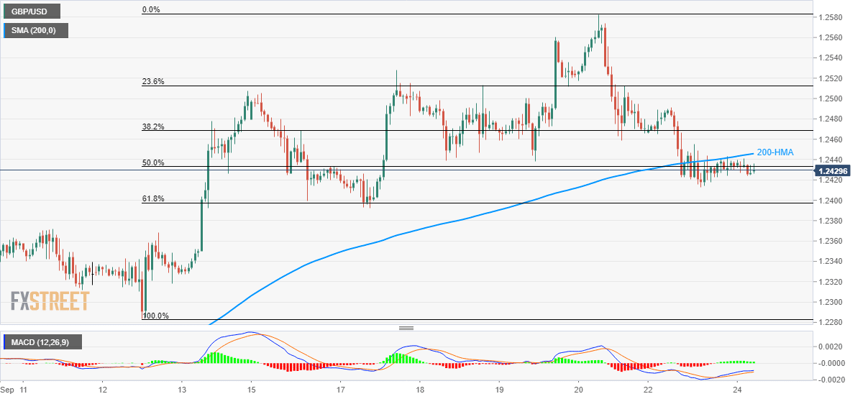The image size is (868, 399).
Task: Select the 100.0% Fibonacci level label
Action: tap(155, 316)
